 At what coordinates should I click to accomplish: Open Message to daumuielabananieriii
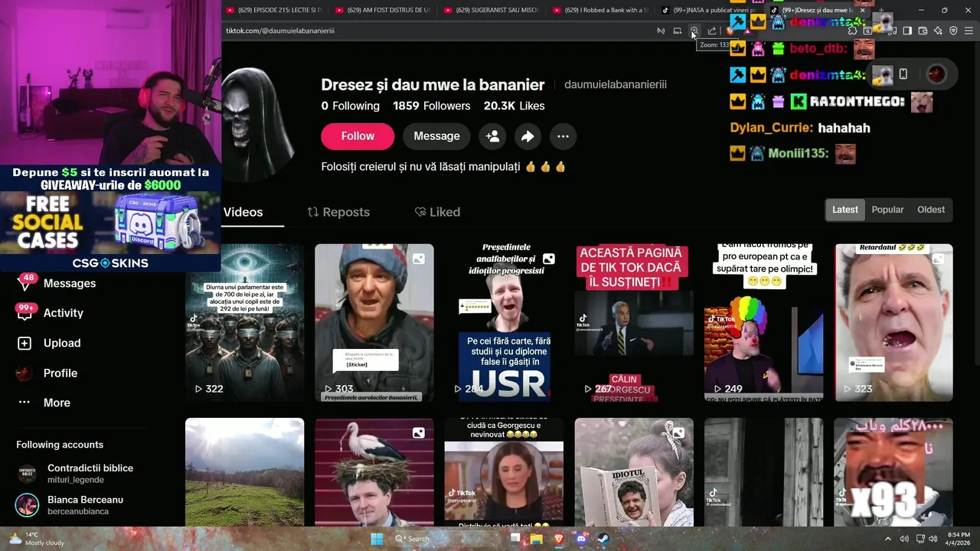[436, 136]
